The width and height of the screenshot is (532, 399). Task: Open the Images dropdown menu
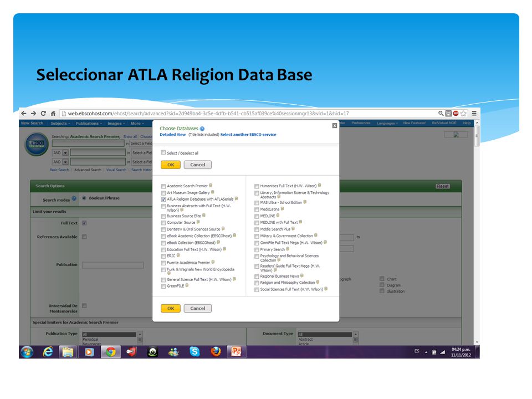click(116, 124)
